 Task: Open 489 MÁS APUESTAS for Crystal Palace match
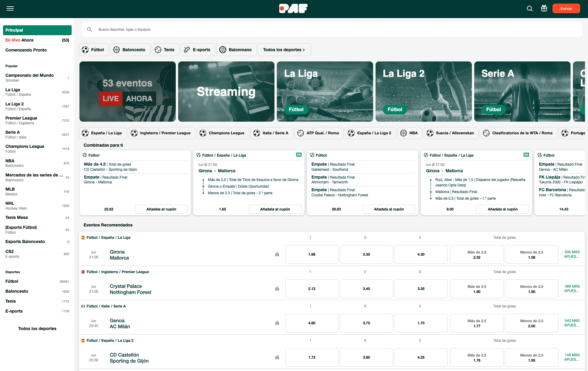[572, 289]
